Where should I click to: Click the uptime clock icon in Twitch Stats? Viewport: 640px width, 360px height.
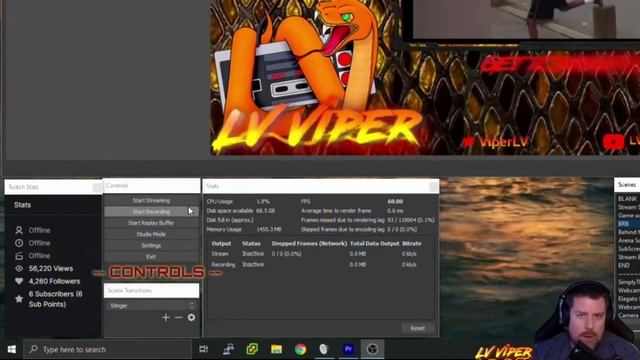[19, 243]
